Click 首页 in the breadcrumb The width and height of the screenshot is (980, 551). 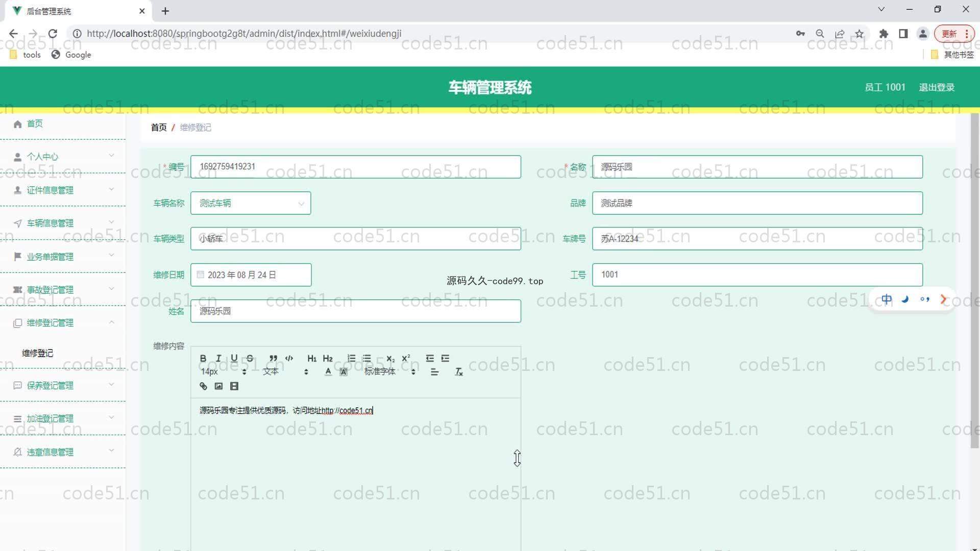(x=159, y=128)
